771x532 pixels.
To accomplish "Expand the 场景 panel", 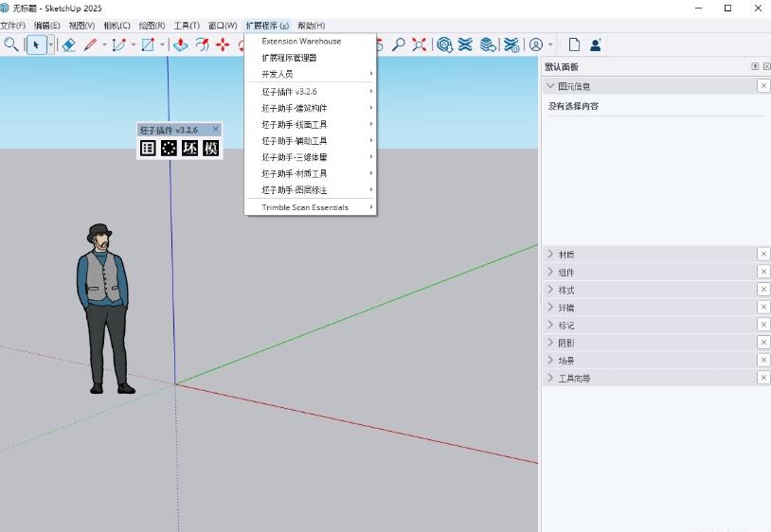I will click(550, 360).
